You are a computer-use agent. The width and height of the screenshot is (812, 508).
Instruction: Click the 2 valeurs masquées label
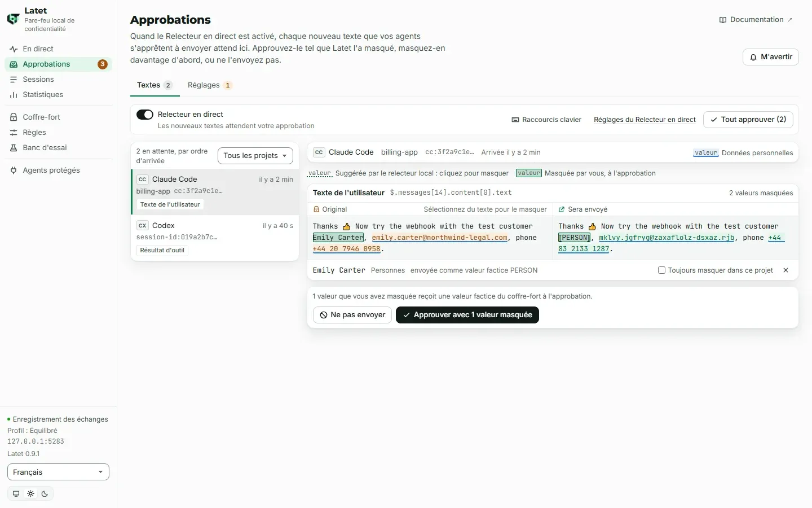click(761, 193)
